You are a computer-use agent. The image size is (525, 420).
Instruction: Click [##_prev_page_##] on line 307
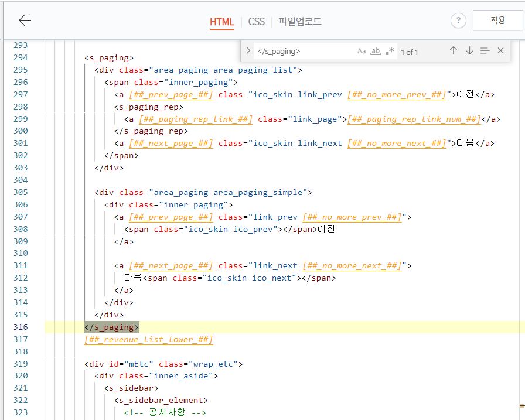pos(171,217)
